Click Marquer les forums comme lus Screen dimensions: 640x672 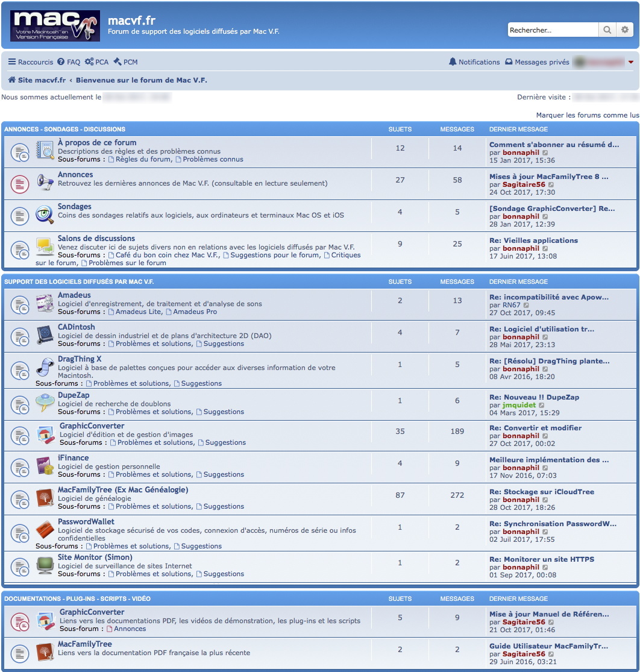click(588, 115)
